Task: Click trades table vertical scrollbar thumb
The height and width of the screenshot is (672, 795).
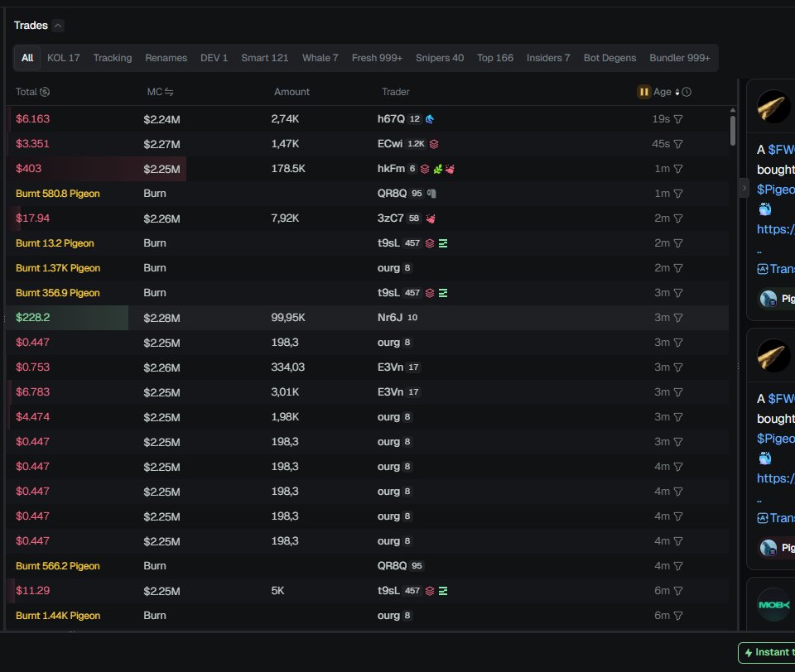Action: tap(733, 130)
